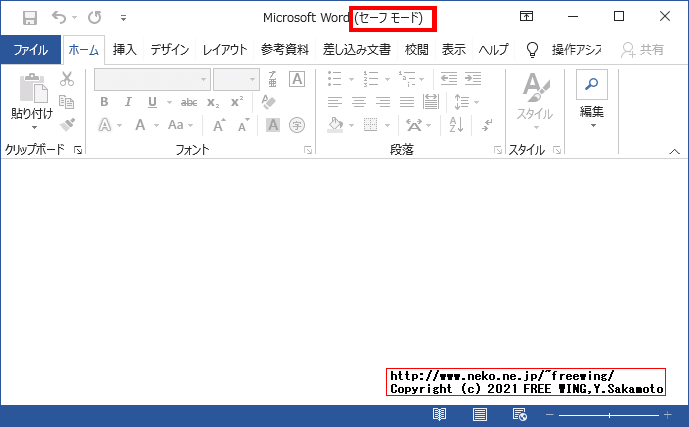Image resolution: width=689 pixels, height=427 pixels.
Task: Switch to the 校閲 tab
Action: (x=416, y=50)
